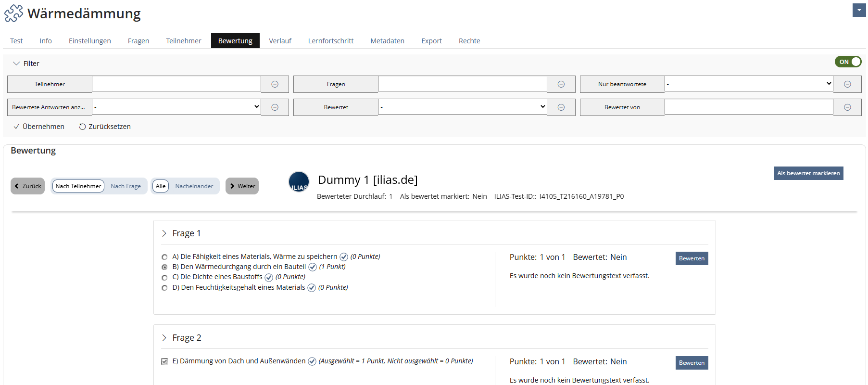Select radio option C) Dichte eines Baustoffs
This screenshot has width=868, height=385.
point(164,278)
